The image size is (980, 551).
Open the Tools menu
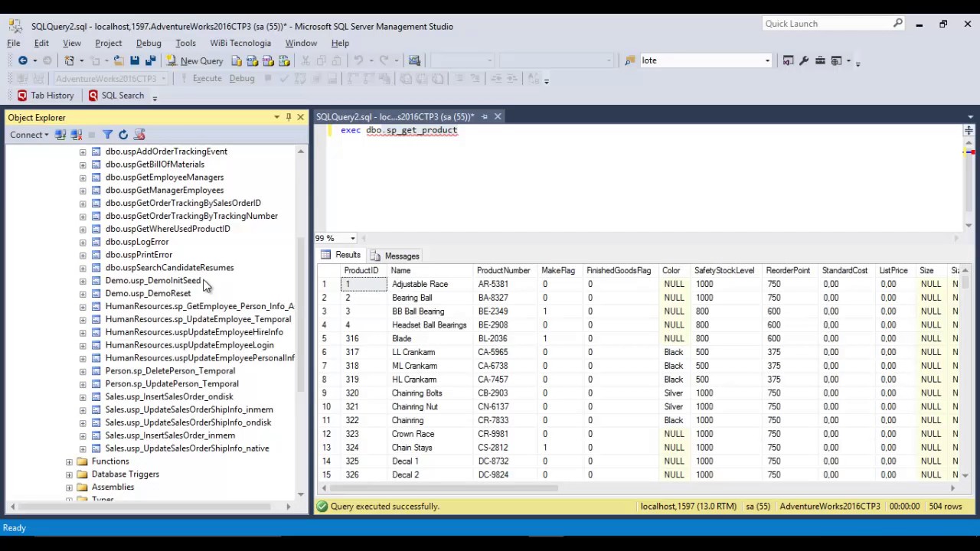coord(185,43)
